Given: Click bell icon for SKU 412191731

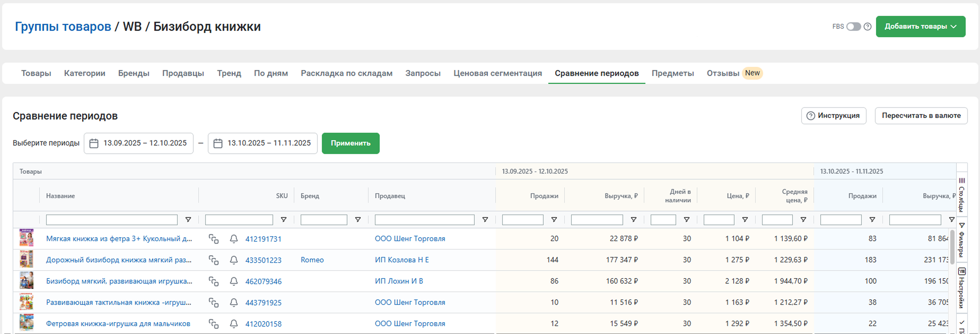Looking at the screenshot, I should tap(234, 239).
